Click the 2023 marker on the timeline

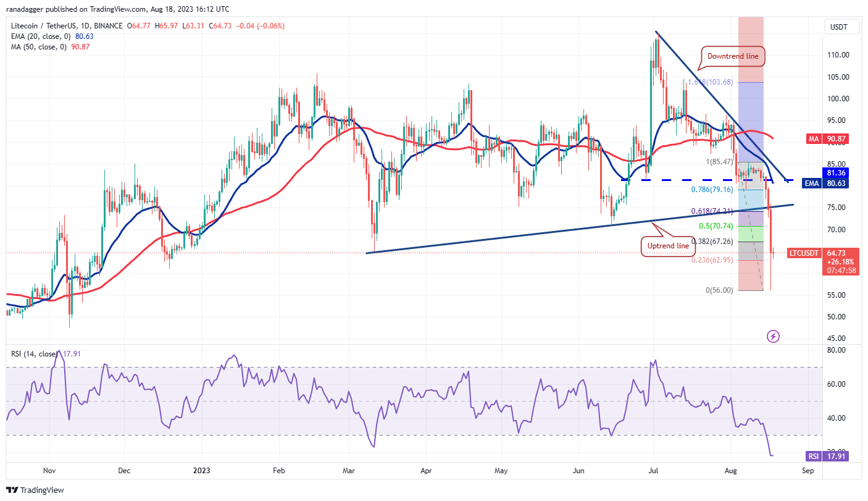[202, 470]
